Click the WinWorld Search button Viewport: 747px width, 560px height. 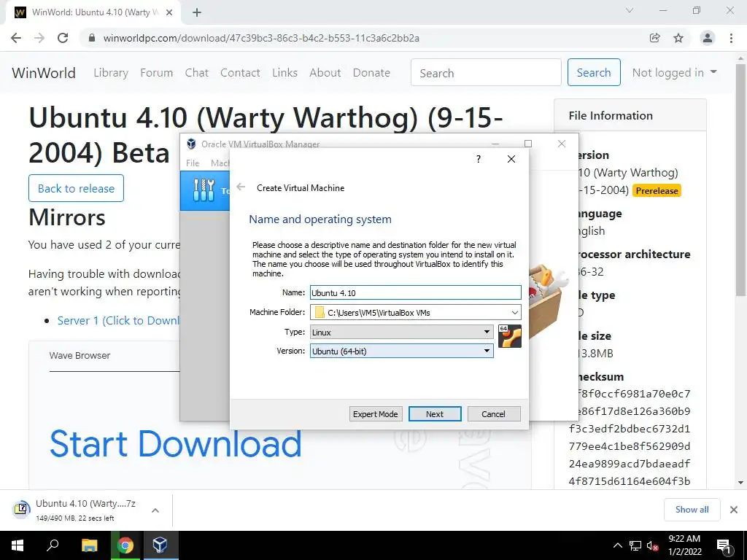(x=594, y=72)
